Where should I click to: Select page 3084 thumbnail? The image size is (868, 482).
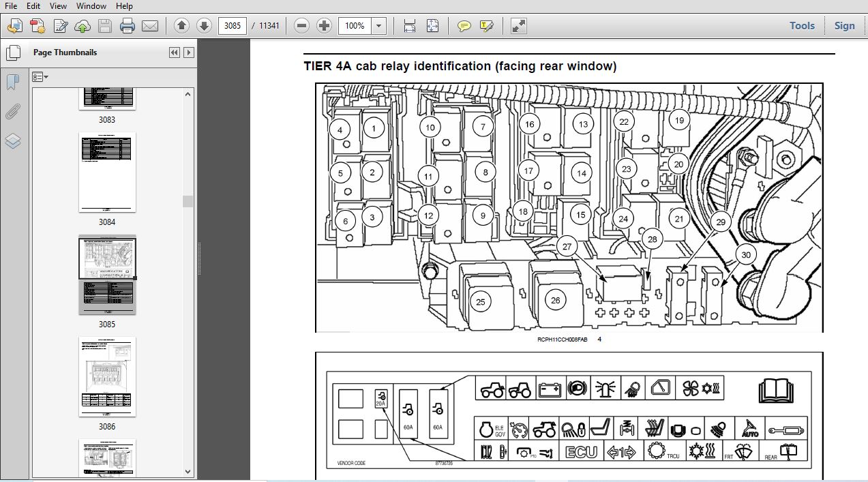click(x=107, y=172)
